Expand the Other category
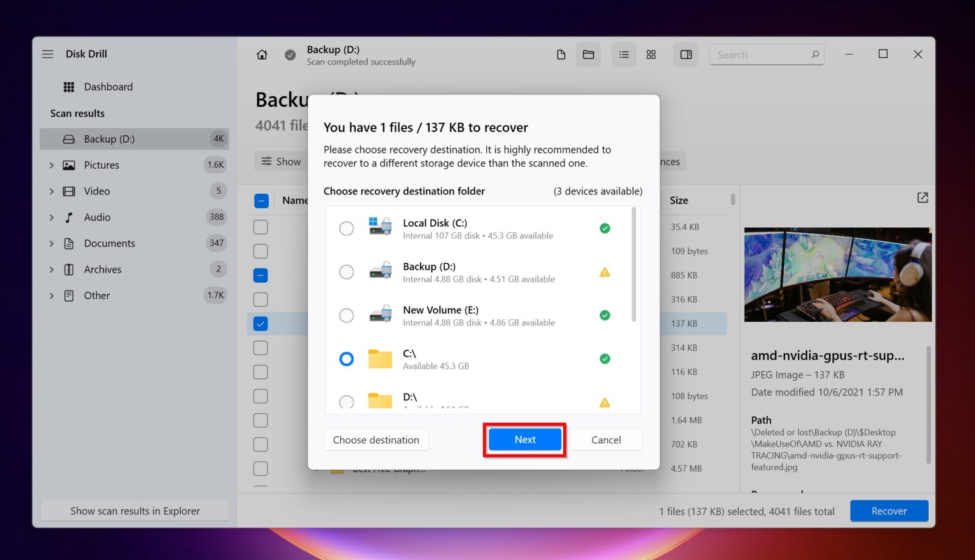Image resolution: width=975 pixels, height=560 pixels. point(52,296)
